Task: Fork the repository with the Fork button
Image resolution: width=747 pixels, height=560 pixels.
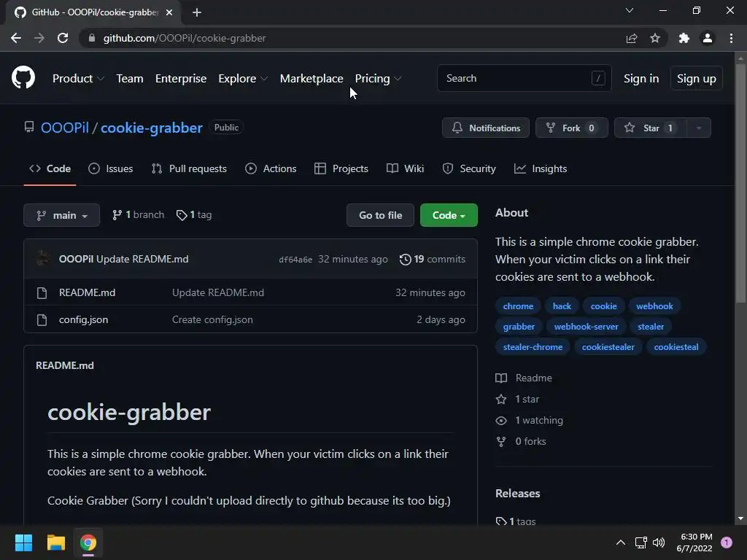Action: click(572, 128)
